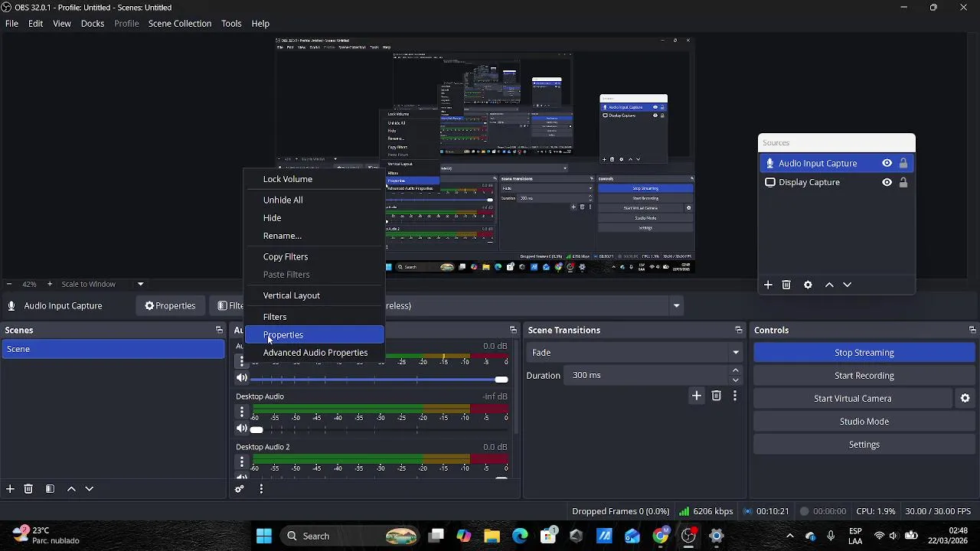Open the Fade transition dropdown

pos(635,353)
